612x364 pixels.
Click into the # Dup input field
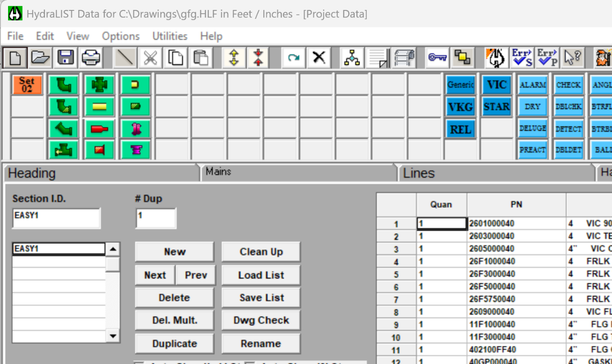[156, 218]
